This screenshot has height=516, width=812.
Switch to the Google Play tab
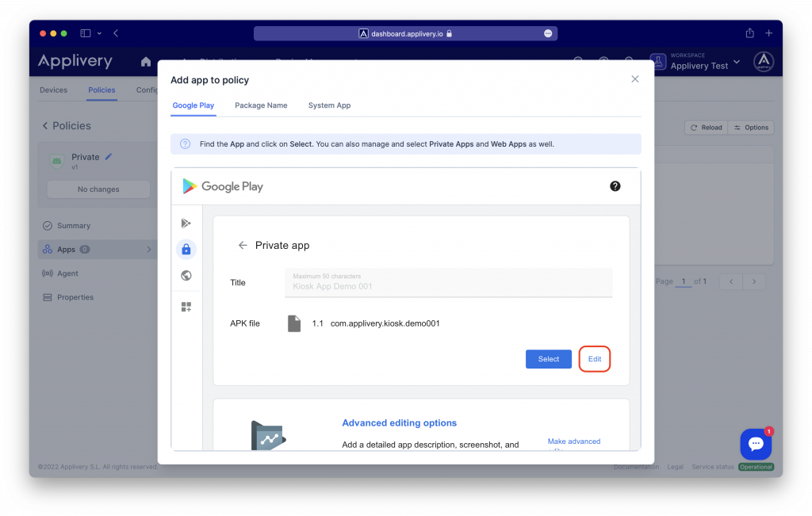tap(193, 105)
